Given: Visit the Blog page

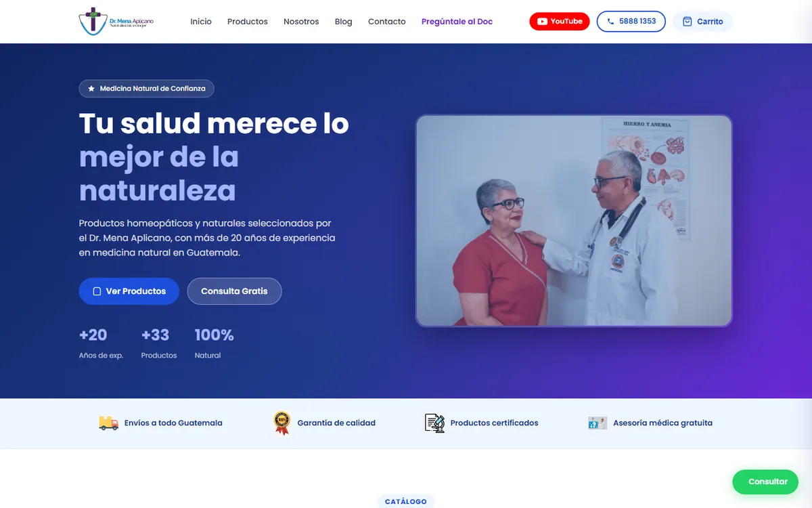Looking at the screenshot, I should coord(344,22).
